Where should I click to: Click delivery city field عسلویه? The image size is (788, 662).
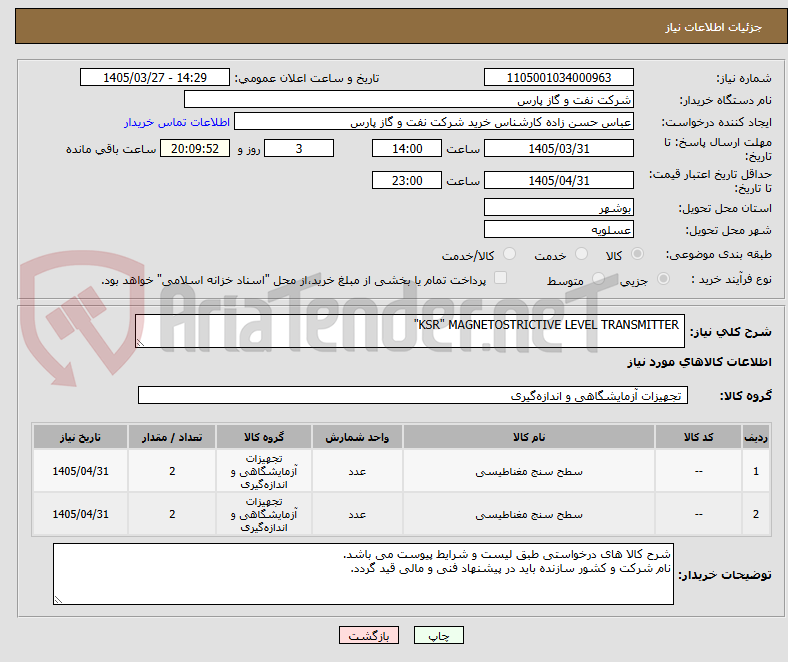point(558,229)
